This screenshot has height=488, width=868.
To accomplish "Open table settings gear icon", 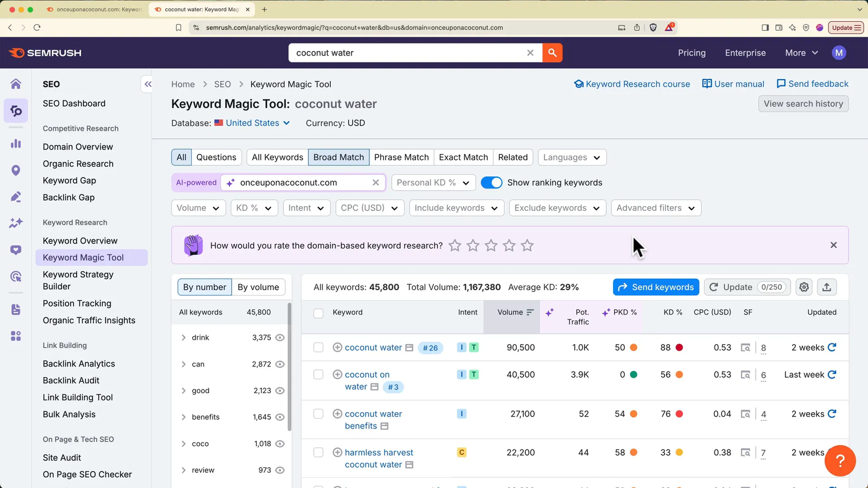I will [x=804, y=287].
